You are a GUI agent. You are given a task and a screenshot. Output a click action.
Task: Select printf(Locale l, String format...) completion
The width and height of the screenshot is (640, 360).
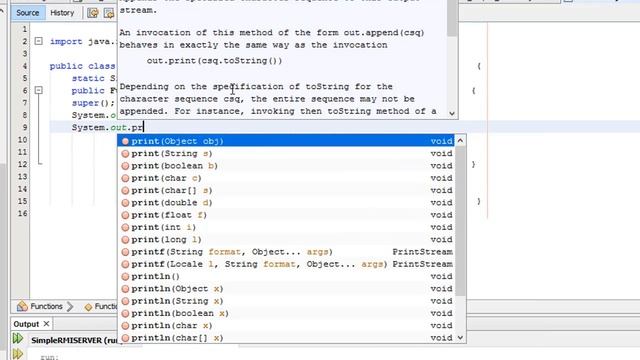coord(286,264)
